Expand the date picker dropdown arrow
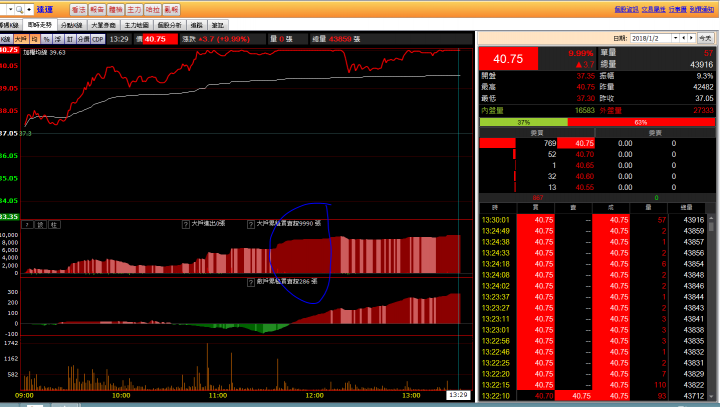Viewport: 720px width, 407px height. 675,38
